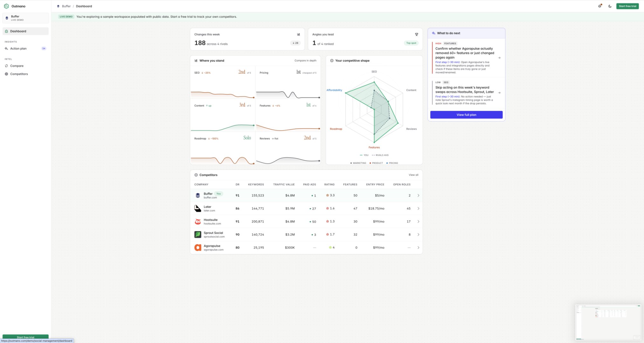
Task: Click the Outmano logo icon
Action: [6, 6]
